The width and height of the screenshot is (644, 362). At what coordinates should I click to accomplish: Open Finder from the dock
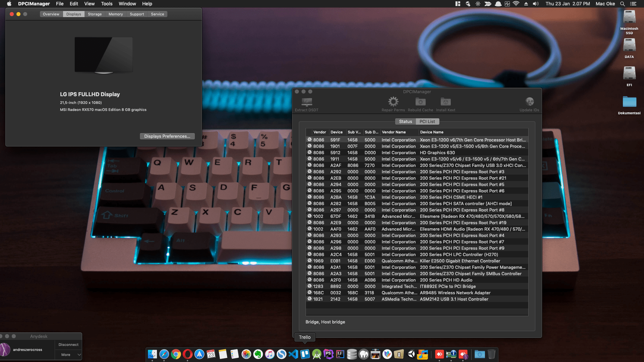(152, 354)
